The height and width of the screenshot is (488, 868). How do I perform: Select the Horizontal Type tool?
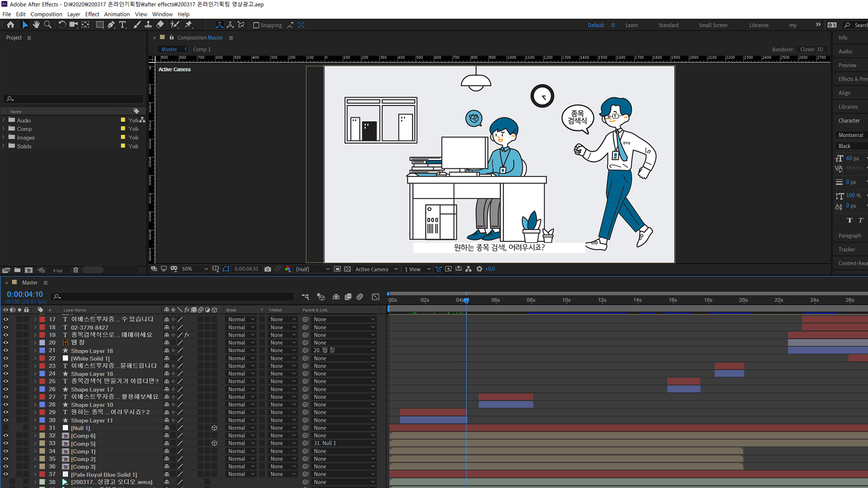coord(123,25)
